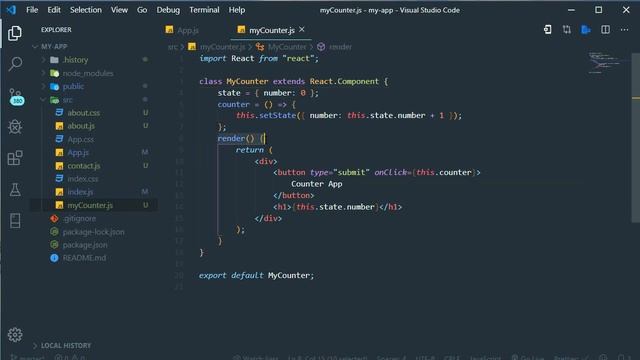Click the MyCounter class icon in breadcrumbs
The image size is (640, 360).
(x=260, y=47)
